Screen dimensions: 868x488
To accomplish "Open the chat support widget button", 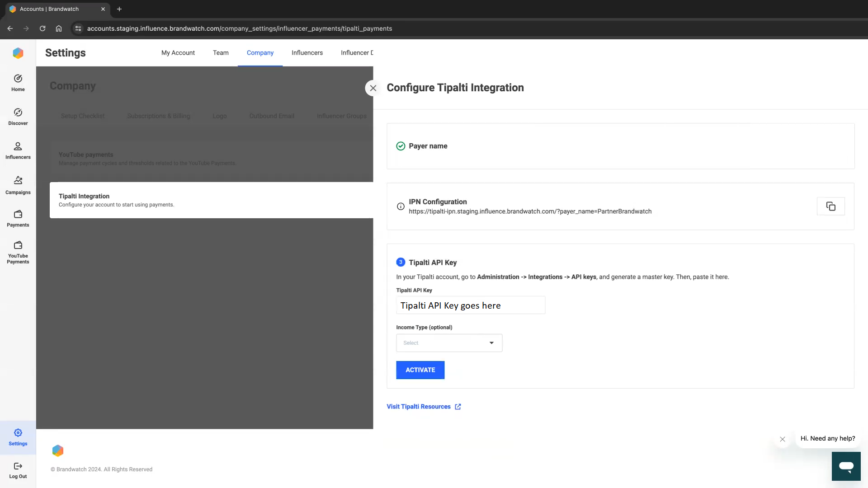I will (x=846, y=466).
